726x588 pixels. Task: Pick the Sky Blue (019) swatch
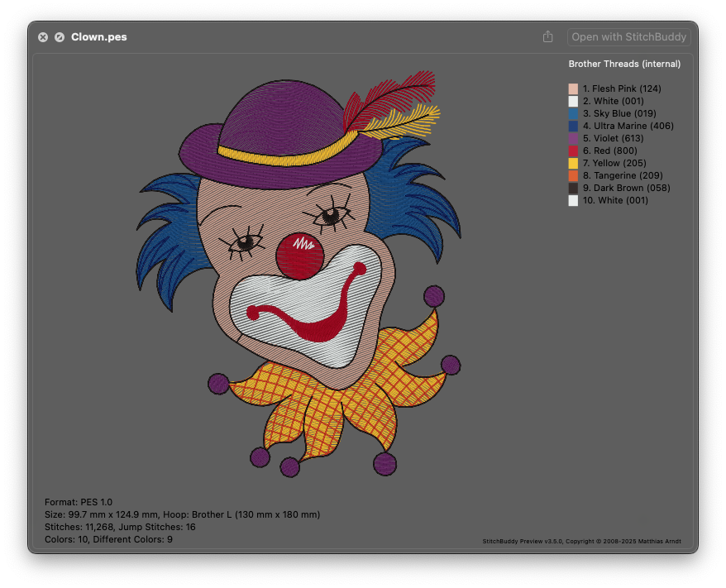(573, 113)
